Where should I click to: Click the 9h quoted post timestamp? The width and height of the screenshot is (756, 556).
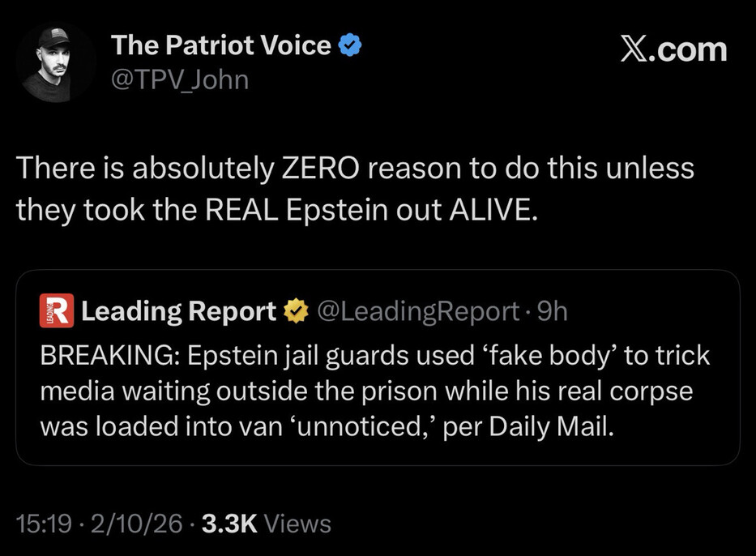[553, 311]
